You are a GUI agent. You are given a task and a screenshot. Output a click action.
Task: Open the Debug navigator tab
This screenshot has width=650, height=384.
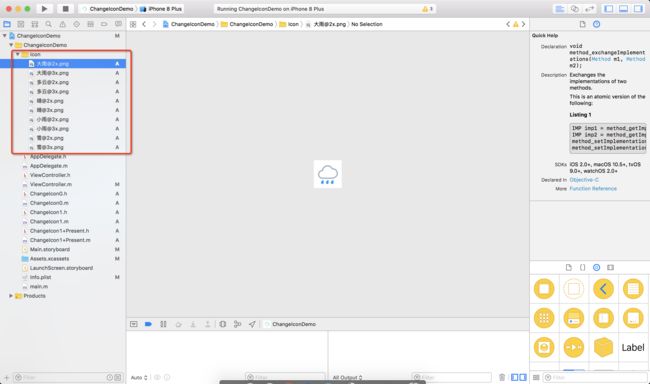[x=90, y=24]
